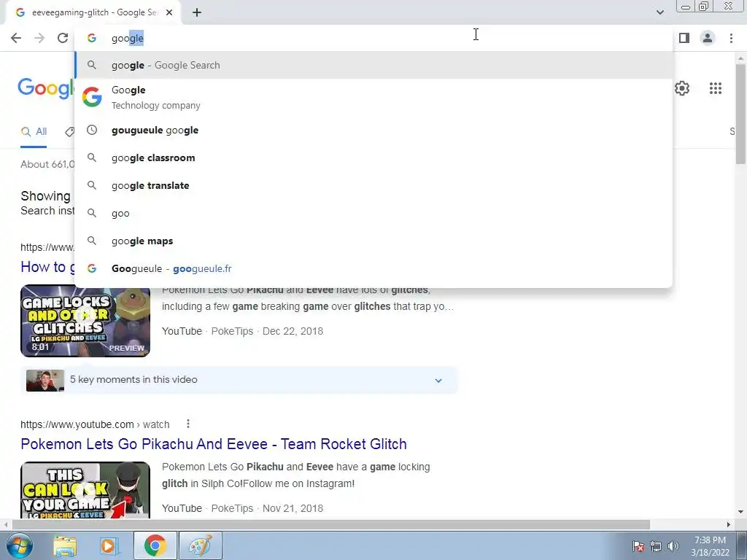Viewport: 747px width, 560px height.
Task: Click into the address bar text 'google'
Action: [128, 38]
